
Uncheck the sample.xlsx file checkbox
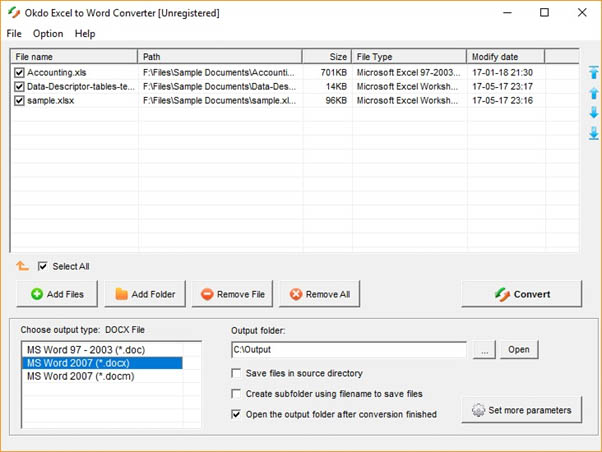point(19,101)
